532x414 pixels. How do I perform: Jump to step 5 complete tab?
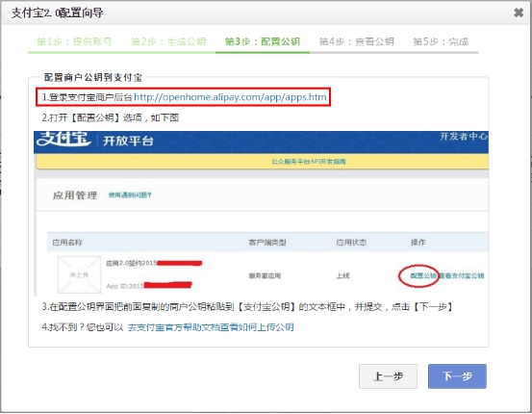(441, 41)
